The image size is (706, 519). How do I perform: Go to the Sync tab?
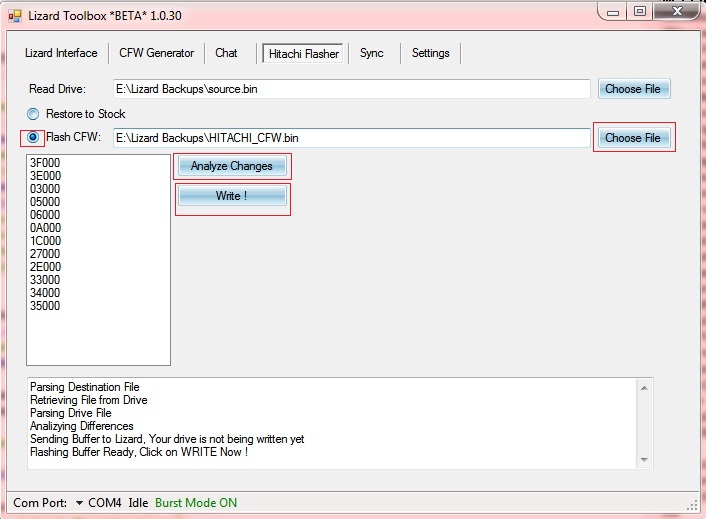pyautogui.click(x=371, y=53)
